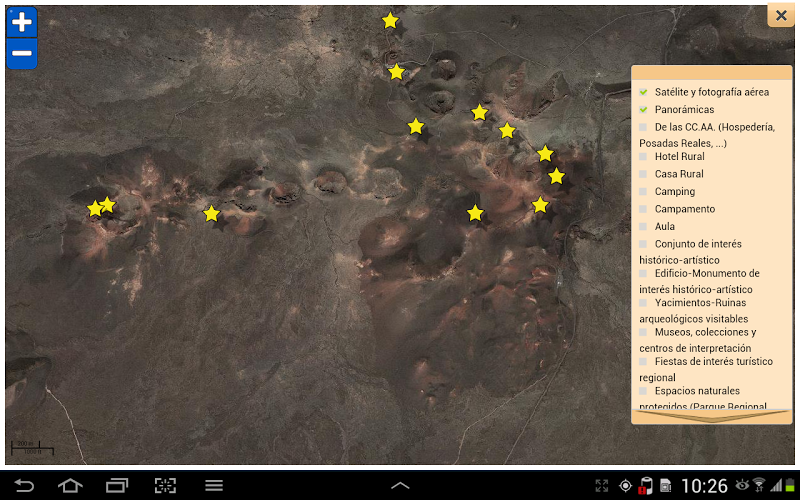Check the Campamento layer

coord(643,209)
